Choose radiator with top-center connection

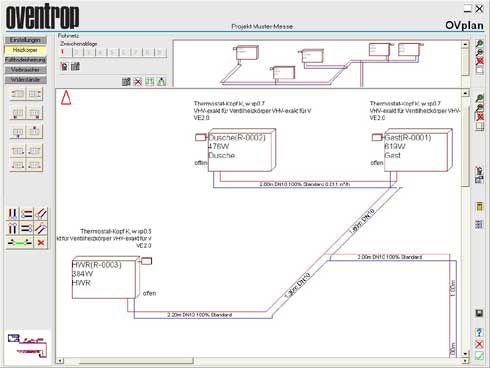click(35, 132)
